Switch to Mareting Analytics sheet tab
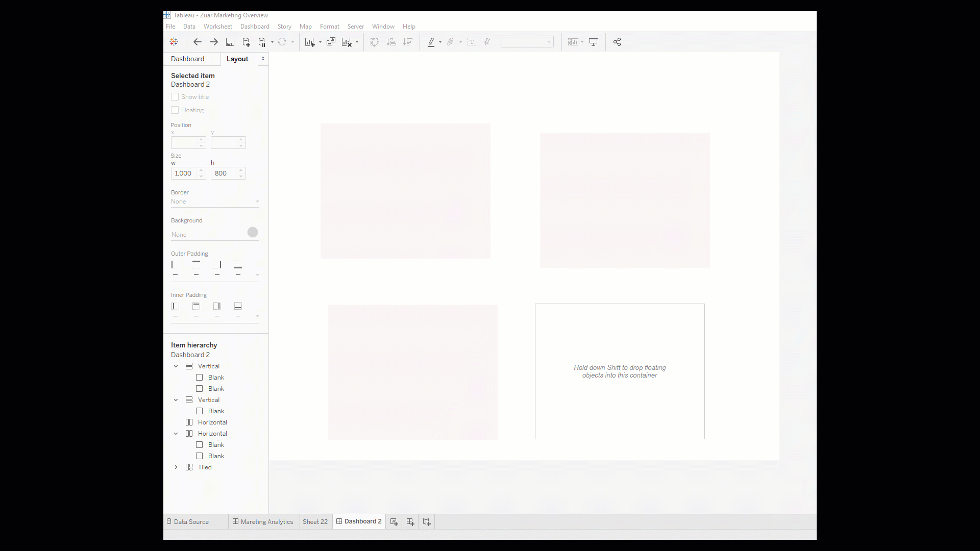This screenshot has height=551, width=980. 263,521
